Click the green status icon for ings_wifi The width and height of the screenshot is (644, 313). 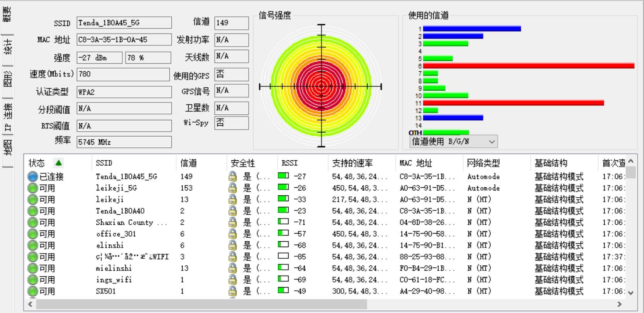33,280
